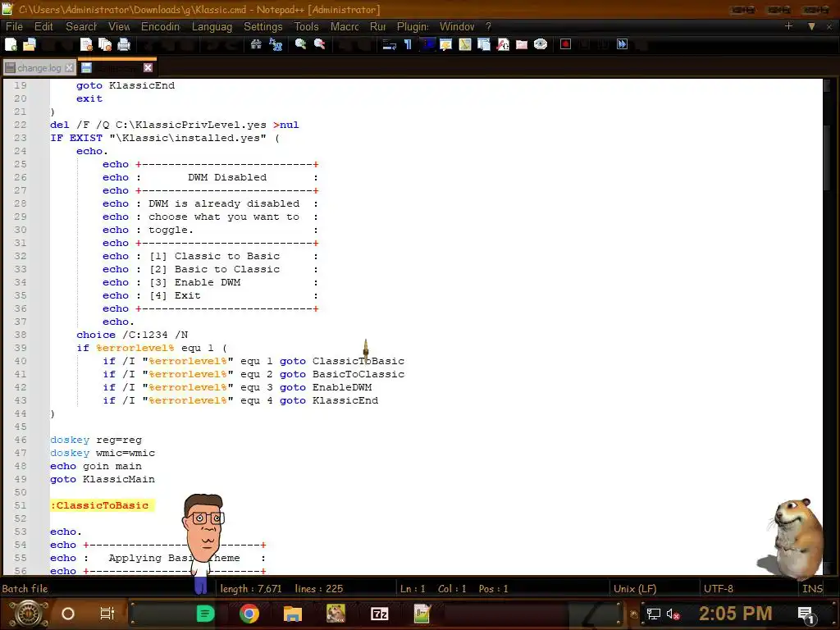Open the Encoding menu
The image size is (840, 630).
160,27
